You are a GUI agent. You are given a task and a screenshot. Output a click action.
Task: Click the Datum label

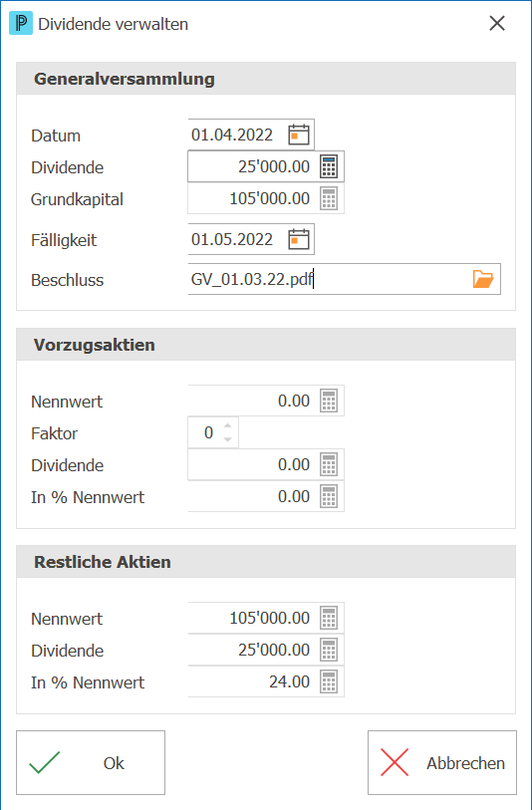click(x=56, y=135)
